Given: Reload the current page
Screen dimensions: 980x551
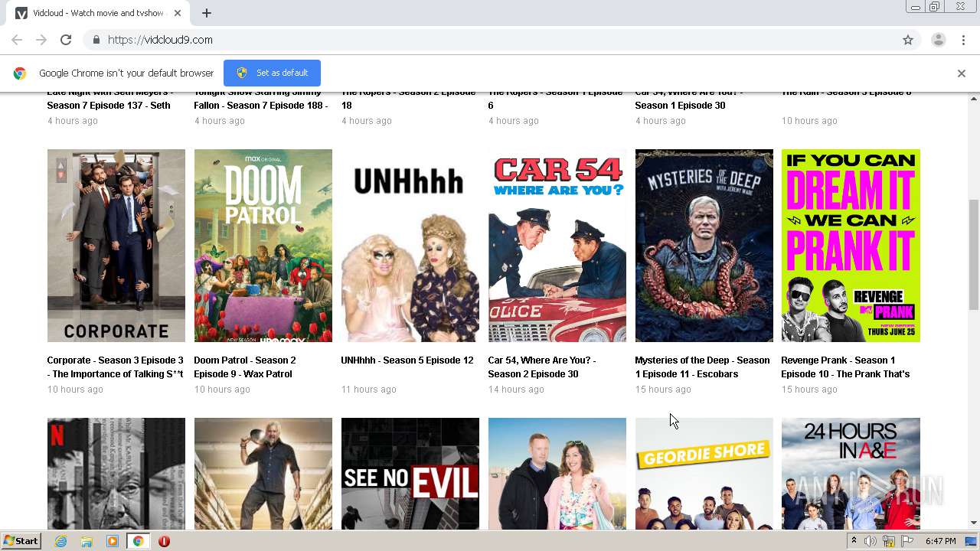Looking at the screenshot, I should coord(66,40).
